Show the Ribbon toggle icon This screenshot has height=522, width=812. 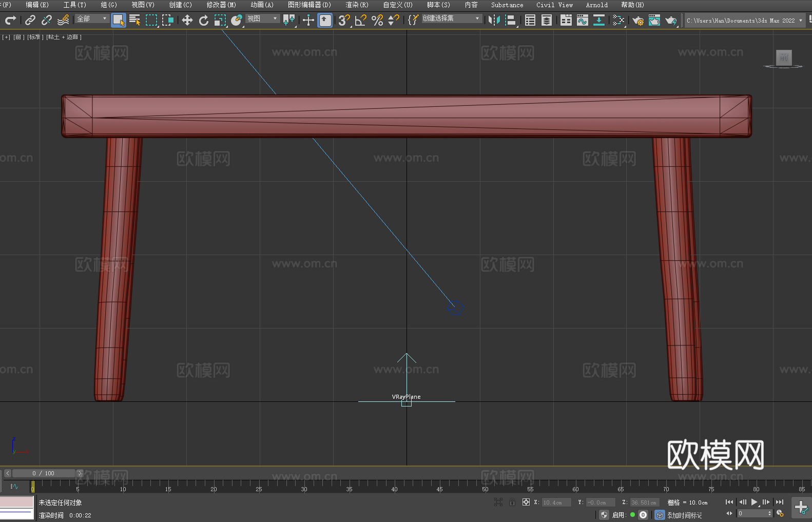tap(566, 20)
